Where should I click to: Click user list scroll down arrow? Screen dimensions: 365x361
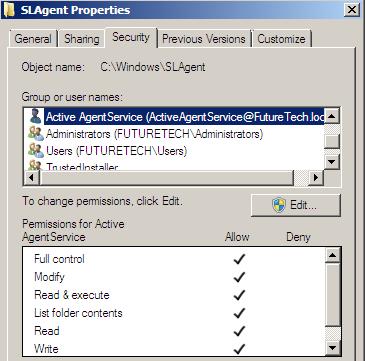pos(332,162)
